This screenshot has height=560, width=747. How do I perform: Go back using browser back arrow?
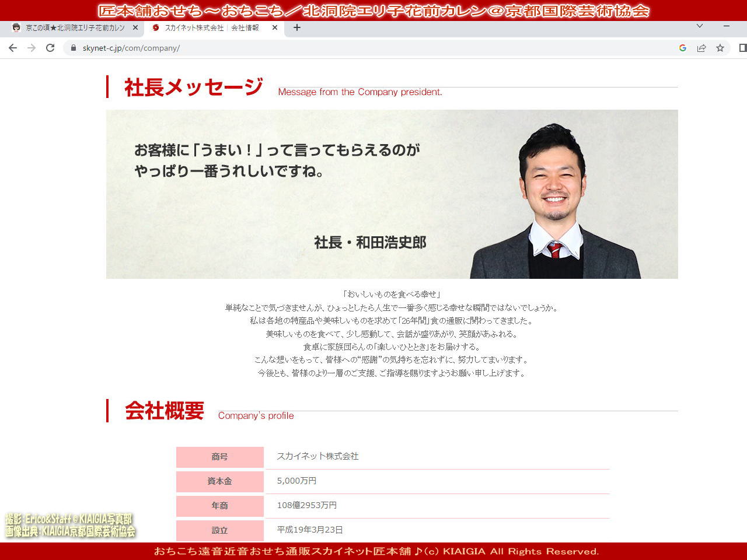(13, 48)
